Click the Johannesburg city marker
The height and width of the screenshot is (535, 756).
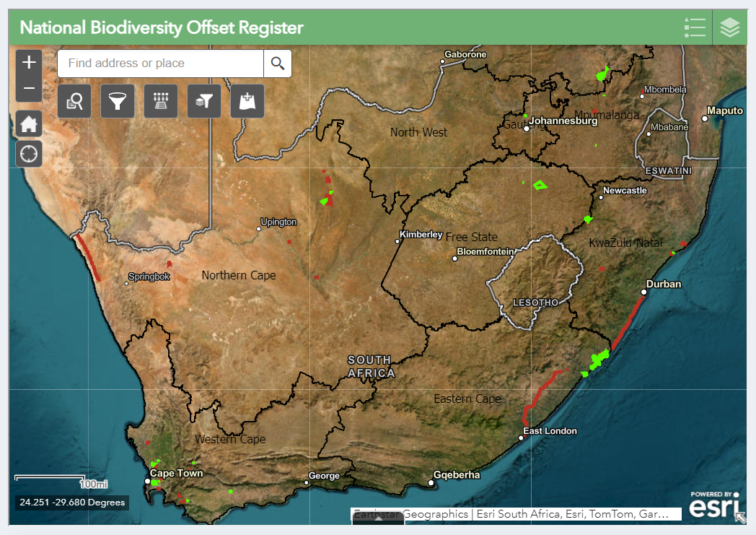[527, 129]
